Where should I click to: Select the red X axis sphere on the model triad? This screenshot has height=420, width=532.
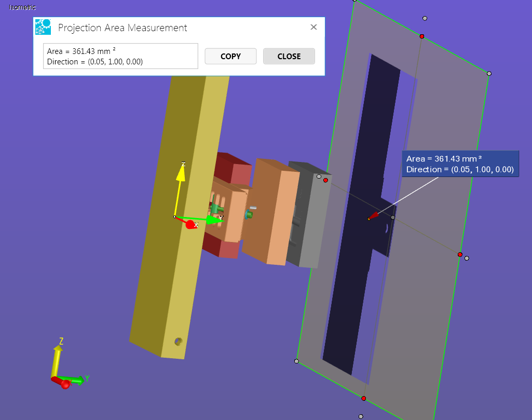tap(190, 224)
